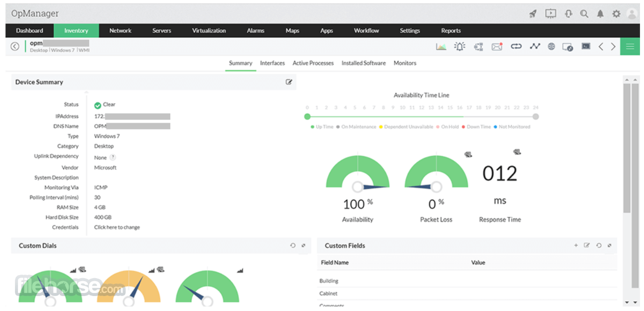Screen dimensions: 644x311
Task: Click the loop arrows icon in device toolbar
Action: (x=516, y=46)
